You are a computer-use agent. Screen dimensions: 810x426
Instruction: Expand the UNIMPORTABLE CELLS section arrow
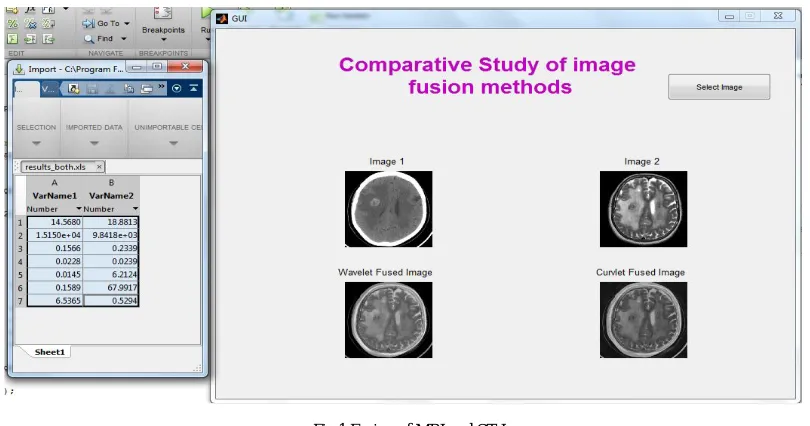click(x=174, y=143)
